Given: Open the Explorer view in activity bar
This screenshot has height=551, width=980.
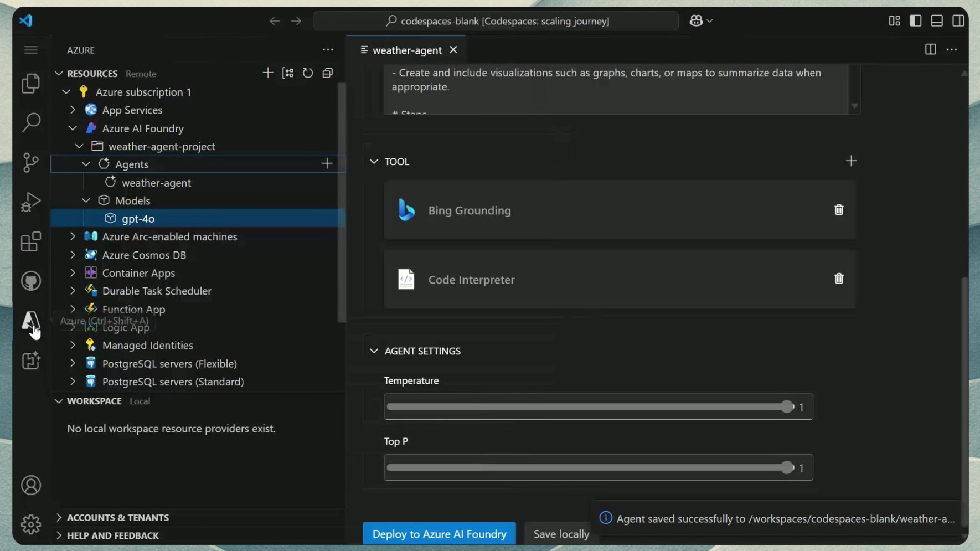Looking at the screenshot, I should [x=31, y=84].
